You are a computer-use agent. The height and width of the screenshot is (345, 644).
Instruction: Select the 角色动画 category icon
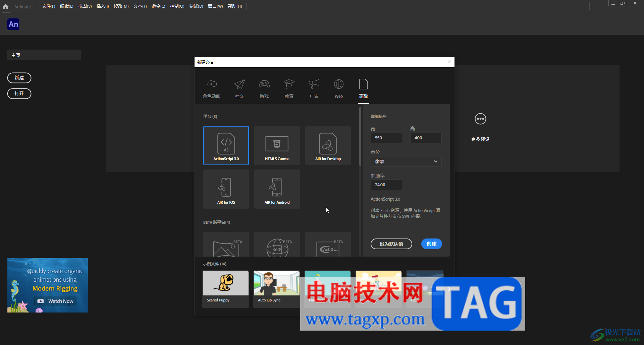point(212,84)
